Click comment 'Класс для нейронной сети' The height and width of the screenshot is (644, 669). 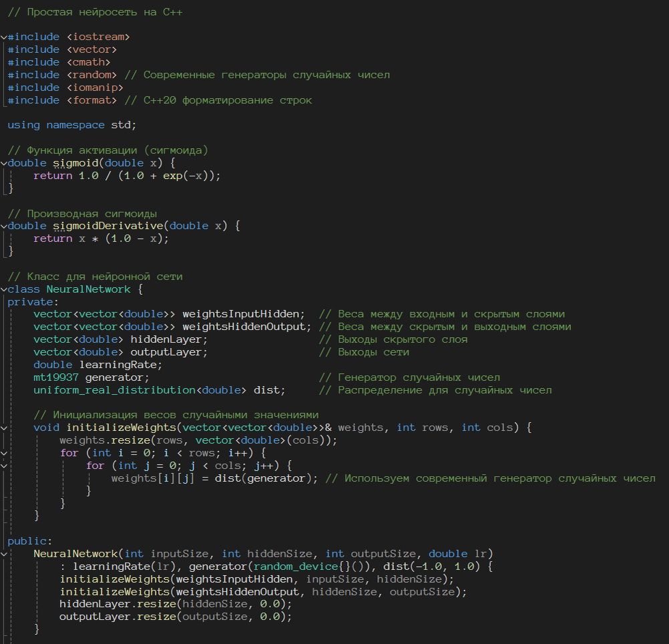(105, 277)
